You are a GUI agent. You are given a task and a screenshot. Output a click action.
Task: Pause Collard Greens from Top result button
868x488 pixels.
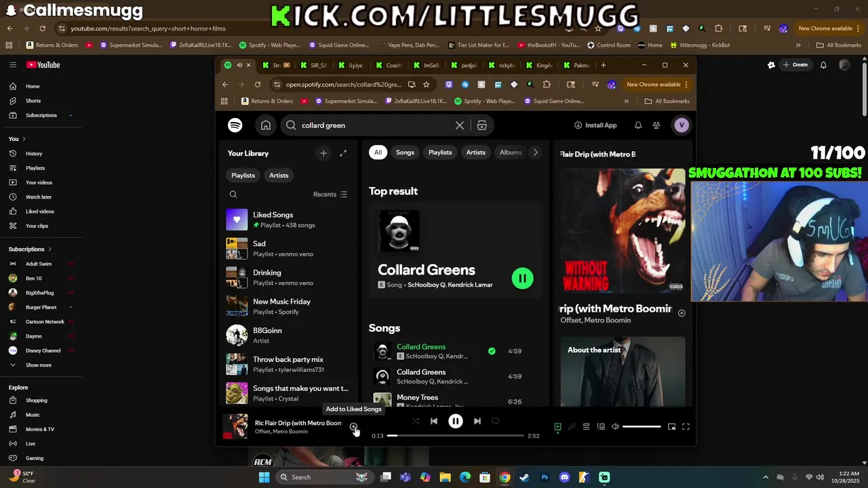(x=522, y=278)
